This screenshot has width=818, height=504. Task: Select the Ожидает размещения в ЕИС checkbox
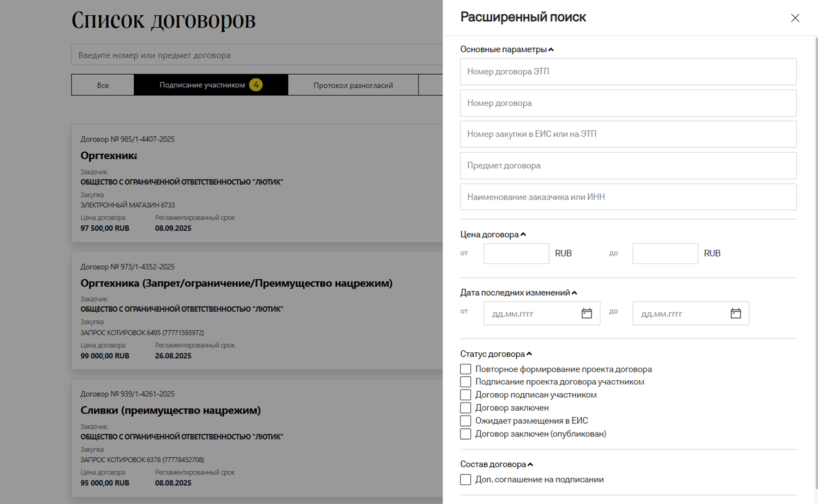click(465, 421)
